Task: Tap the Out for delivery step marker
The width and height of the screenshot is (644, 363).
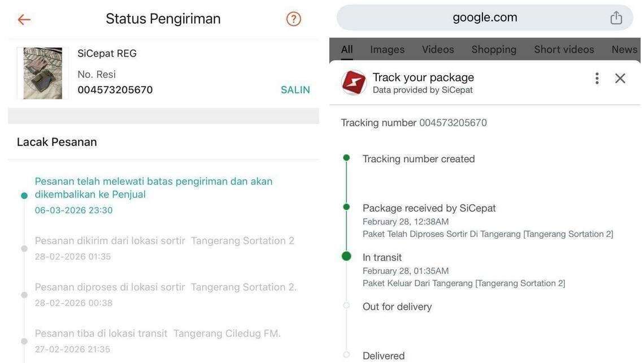Action: [x=347, y=305]
